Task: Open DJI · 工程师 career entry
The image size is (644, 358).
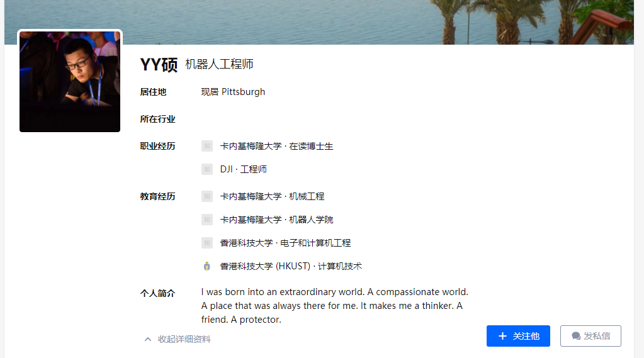Action: (x=243, y=169)
